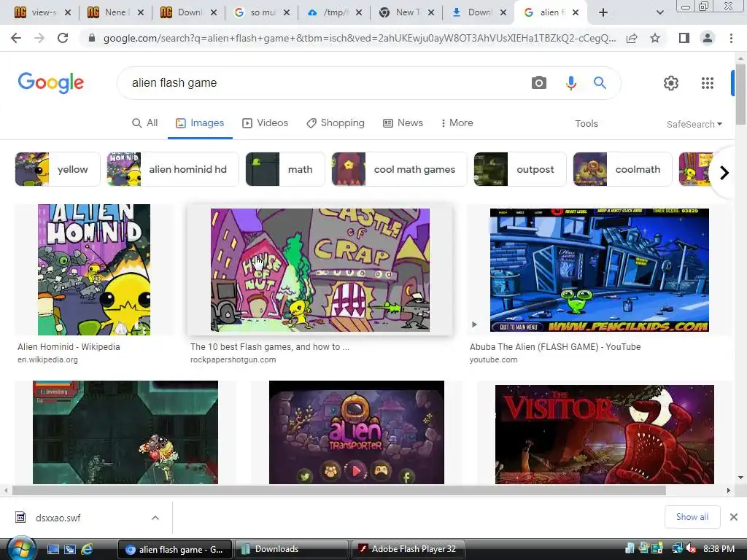The width and height of the screenshot is (747, 560).
Task: Open Google quick settings gear
Action: pos(671,83)
